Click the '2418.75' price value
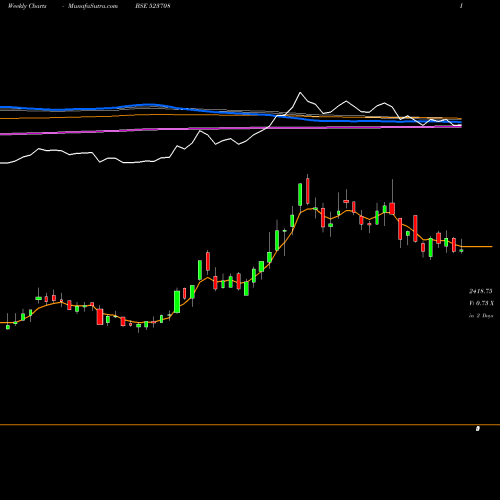This screenshot has width=500, height=500. click(481, 291)
